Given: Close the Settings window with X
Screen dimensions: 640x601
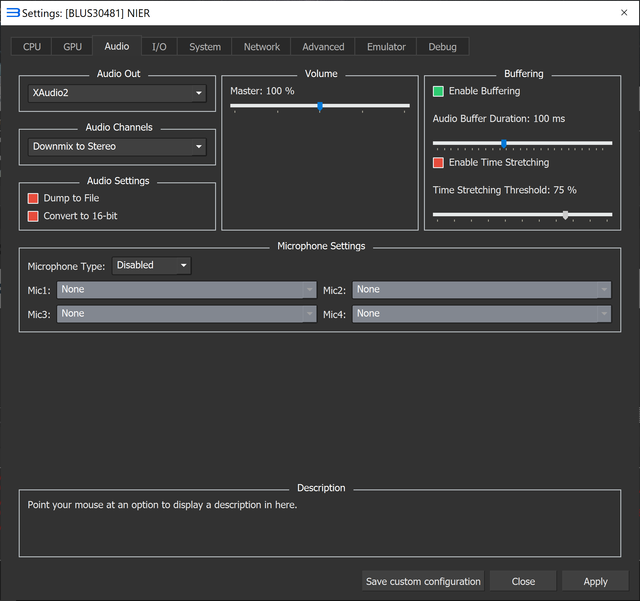Looking at the screenshot, I should point(624,13).
